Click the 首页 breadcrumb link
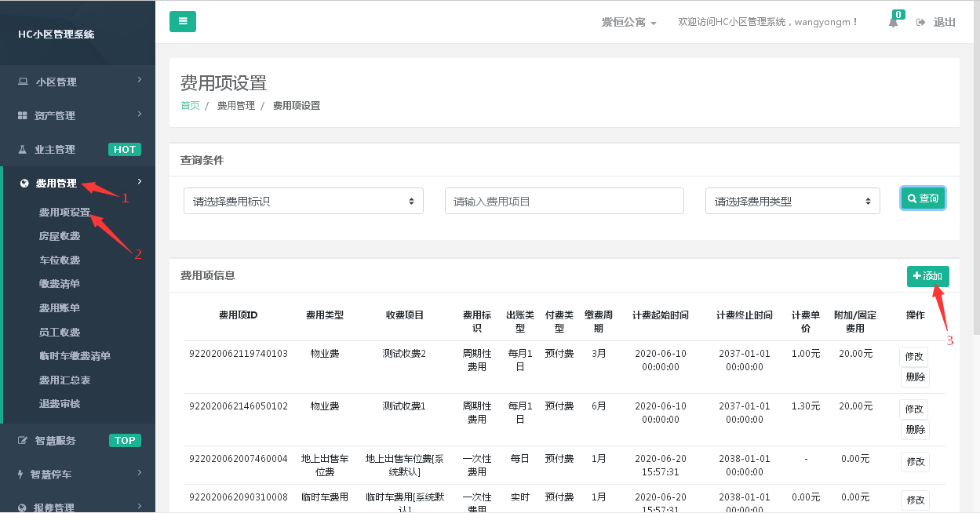The image size is (980, 513). 190,105
